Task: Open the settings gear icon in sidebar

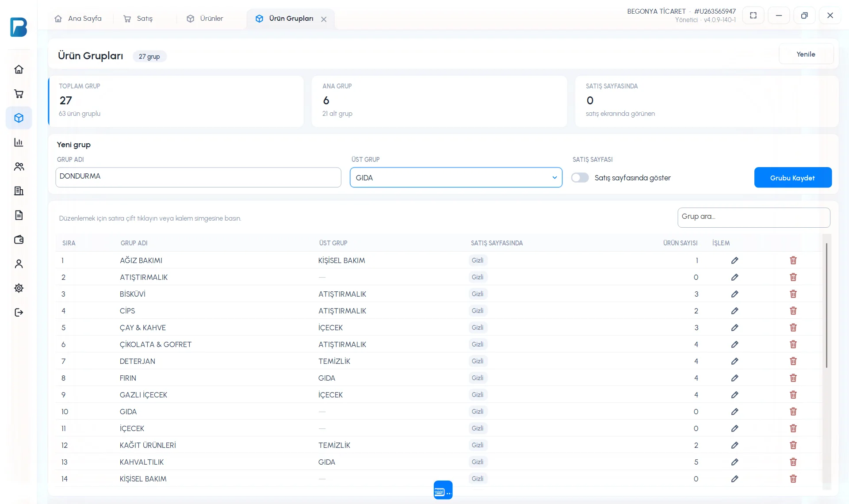Action: point(19,288)
